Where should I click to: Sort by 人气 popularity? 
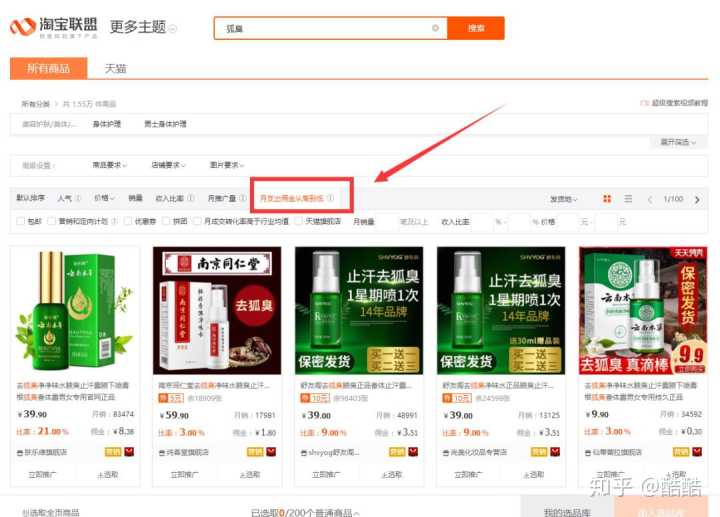65,198
